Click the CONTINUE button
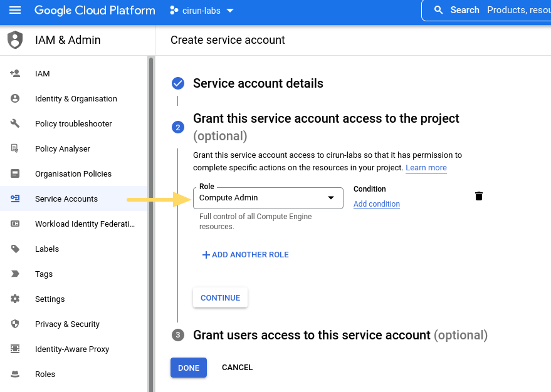 220,297
